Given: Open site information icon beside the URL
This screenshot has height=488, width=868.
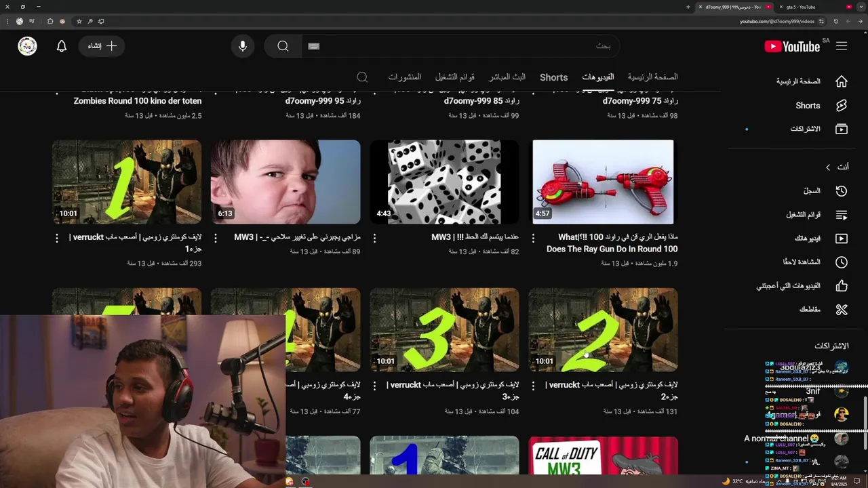Looking at the screenshot, I should 823,21.
